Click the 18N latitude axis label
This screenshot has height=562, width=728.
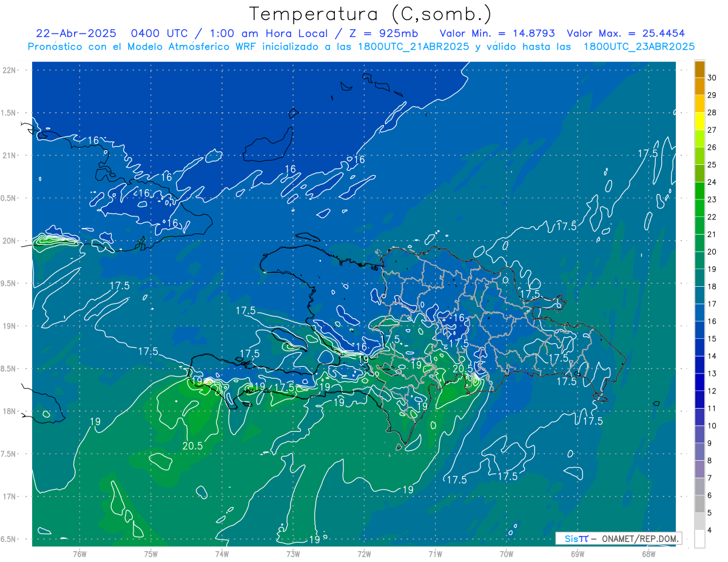point(10,411)
